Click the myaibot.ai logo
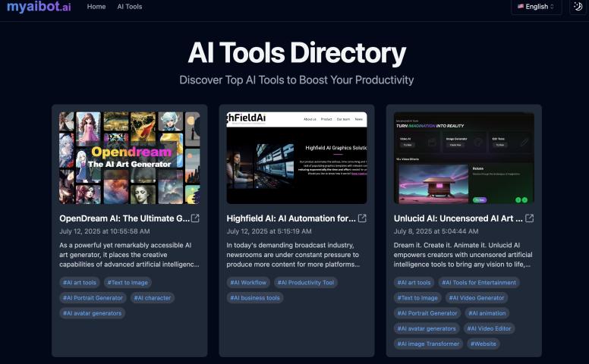The width and height of the screenshot is (589, 364). (39, 7)
